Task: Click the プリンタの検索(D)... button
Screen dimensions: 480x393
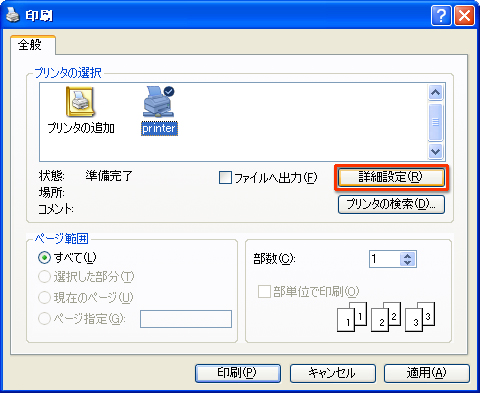Action: pyautogui.click(x=391, y=204)
